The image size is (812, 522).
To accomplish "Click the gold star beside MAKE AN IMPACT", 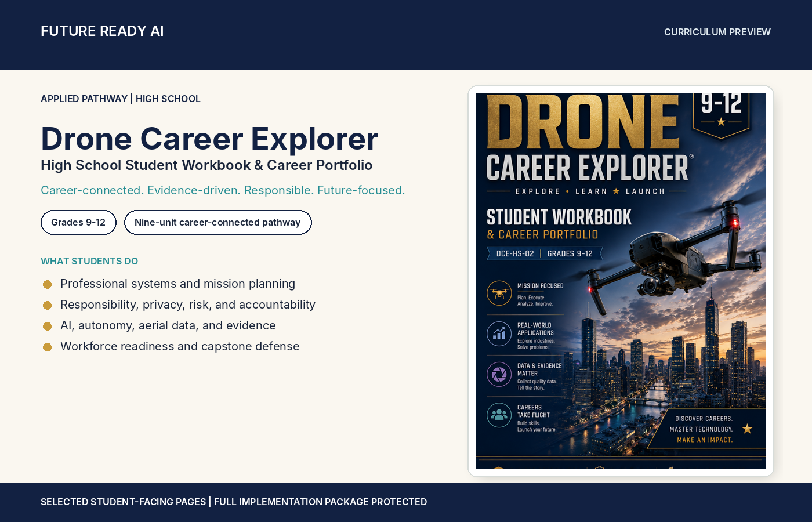I will [x=747, y=429].
